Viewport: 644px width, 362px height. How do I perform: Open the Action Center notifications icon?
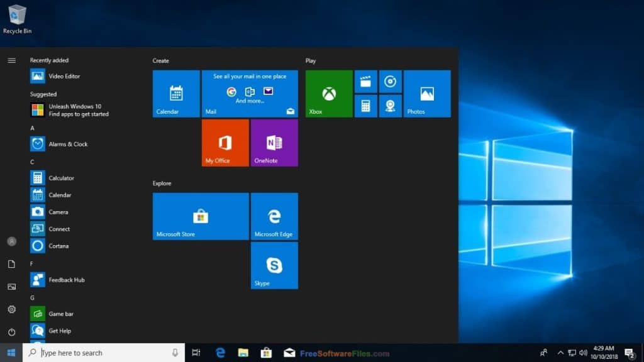tap(630, 353)
